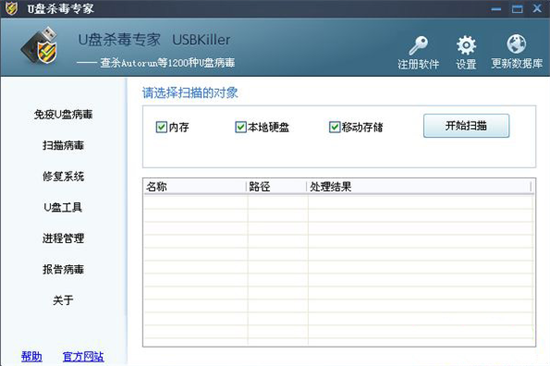Disable the 移动存储 checkbox

tap(335, 127)
